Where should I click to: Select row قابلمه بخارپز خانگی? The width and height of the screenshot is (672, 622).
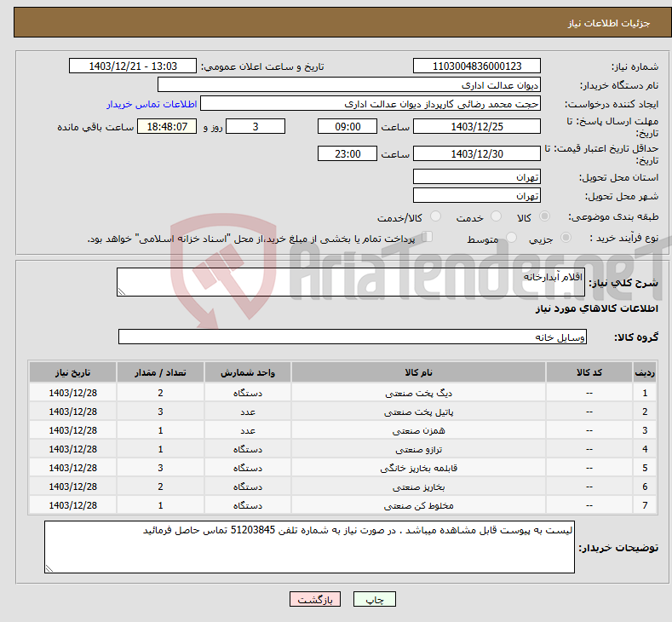[x=342, y=468]
